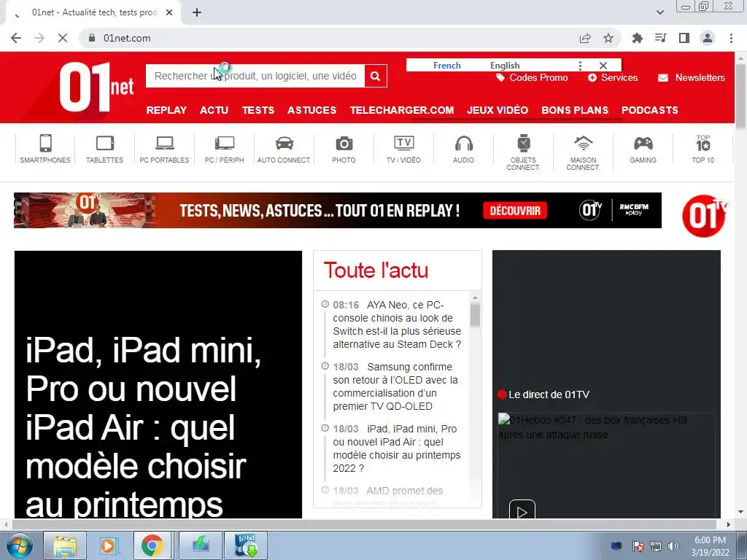Open the TESTS menu
Screen dimensions: 747x560
(x=258, y=110)
